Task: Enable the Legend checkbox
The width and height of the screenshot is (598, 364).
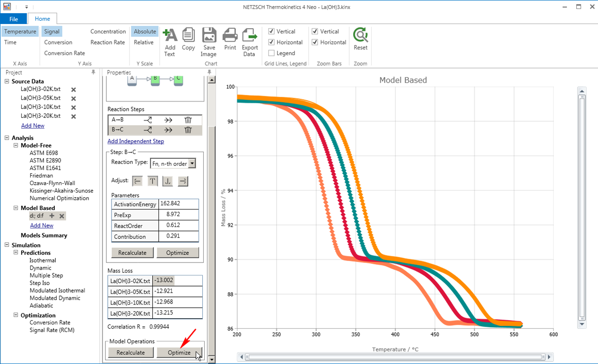Action: 271,53
